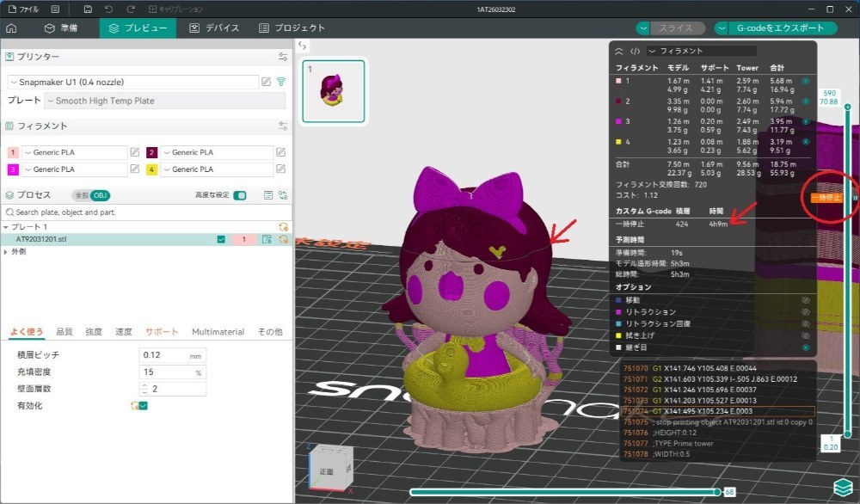Click the collapse sidebar arrows icon
Image resolution: width=860 pixels, height=504 pixels.
pos(302,46)
